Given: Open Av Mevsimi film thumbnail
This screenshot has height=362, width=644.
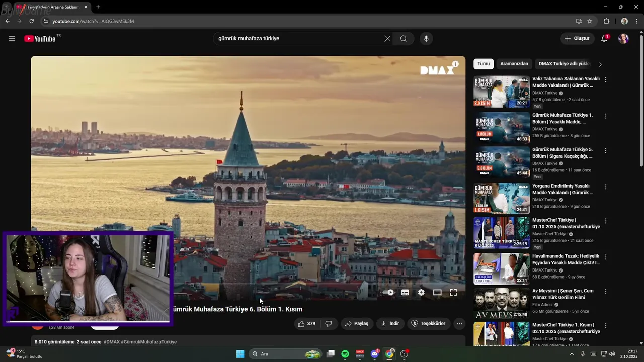Looking at the screenshot, I should pos(502,303).
